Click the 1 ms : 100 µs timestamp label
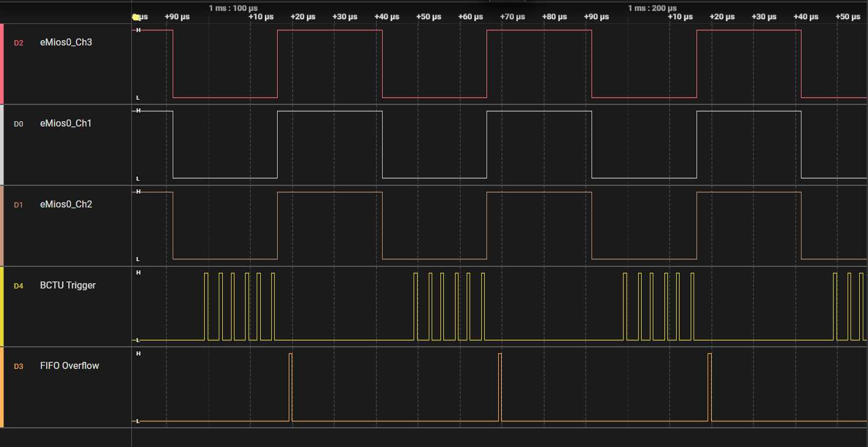This screenshot has height=447, width=868. pos(232,8)
